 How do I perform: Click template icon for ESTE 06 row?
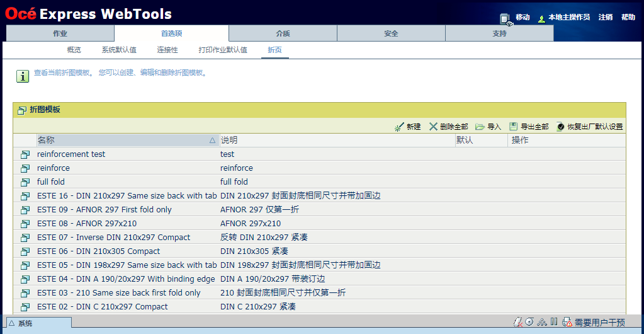(x=25, y=251)
